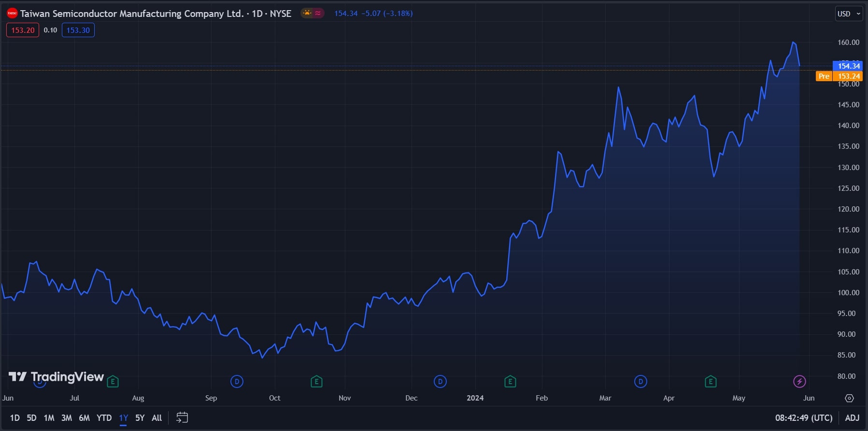Click the blue 154.34 last price label

848,66
